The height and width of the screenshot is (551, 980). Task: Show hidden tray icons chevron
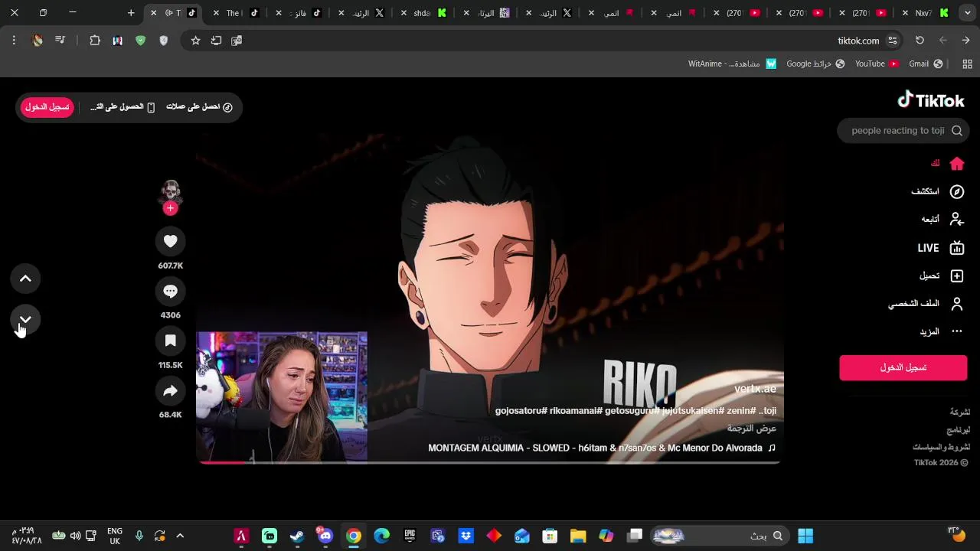click(180, 536)
